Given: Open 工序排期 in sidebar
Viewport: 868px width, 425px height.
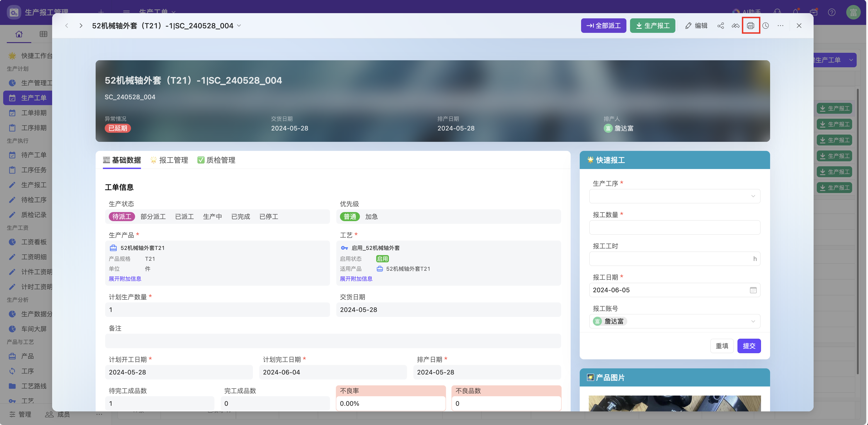Looking at the screenshot, I should (x=28, y=128).
